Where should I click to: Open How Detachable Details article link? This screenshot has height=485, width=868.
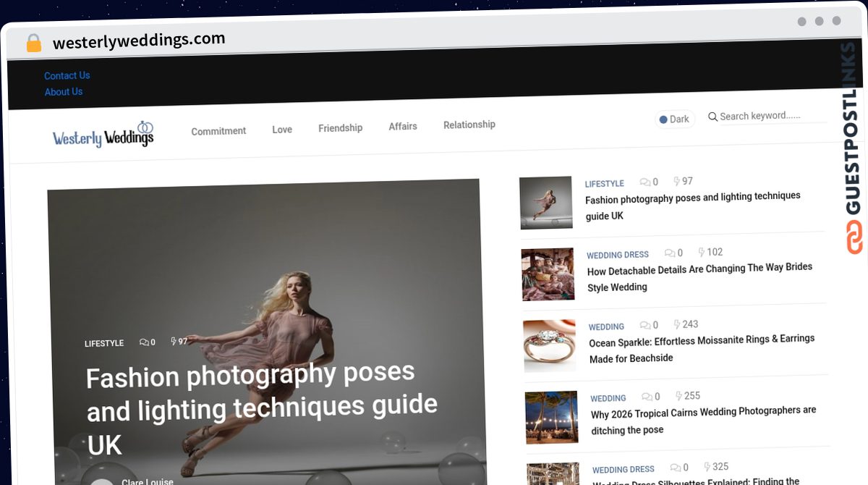[699, 277]
